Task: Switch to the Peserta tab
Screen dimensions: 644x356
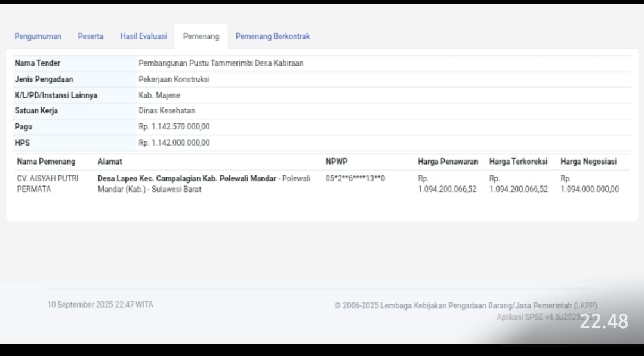Action: (90, 36)
